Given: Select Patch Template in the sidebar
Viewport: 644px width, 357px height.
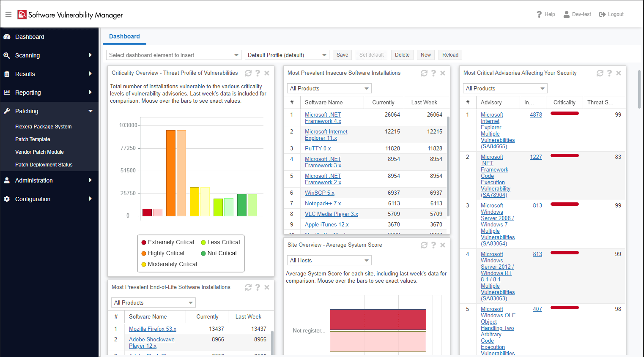Looking at the screenshot, I should (32, 139).
